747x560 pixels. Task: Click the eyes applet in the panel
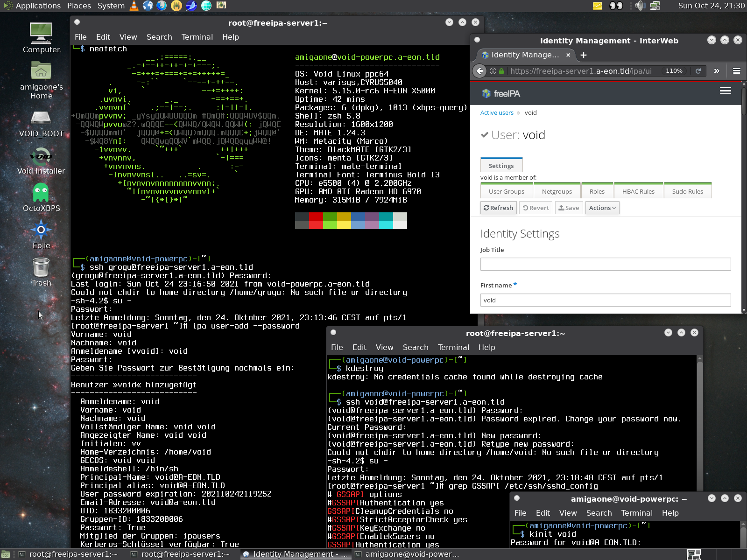[x=616, y=6]
